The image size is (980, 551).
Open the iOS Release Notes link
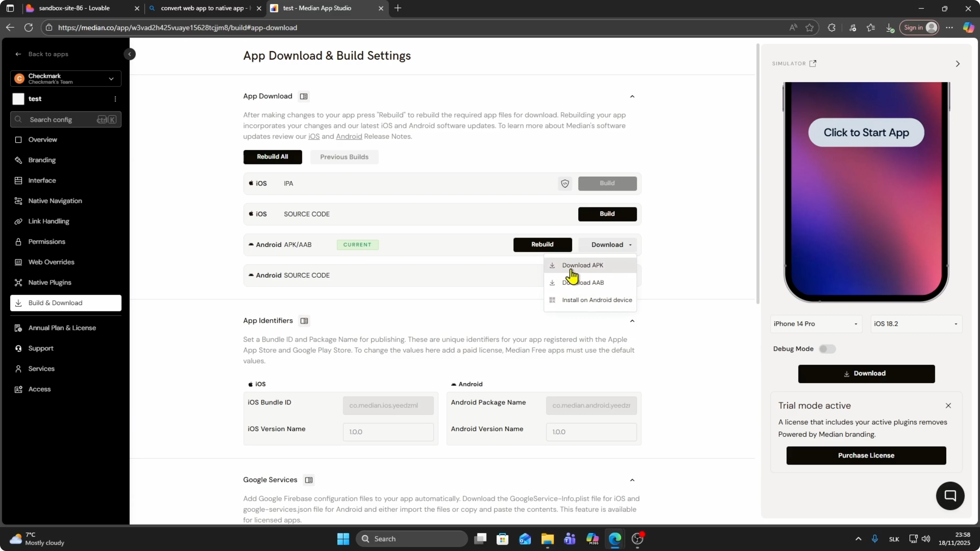point(314,137)
